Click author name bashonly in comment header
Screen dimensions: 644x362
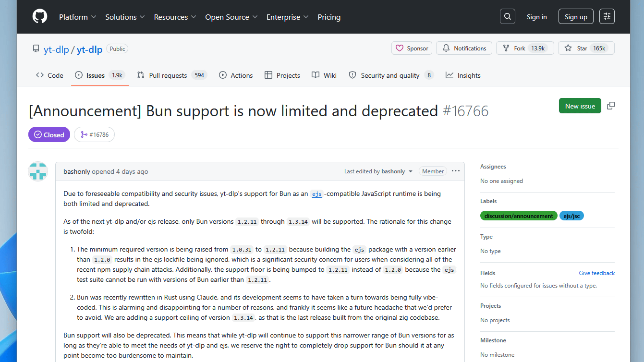(77, 171)
